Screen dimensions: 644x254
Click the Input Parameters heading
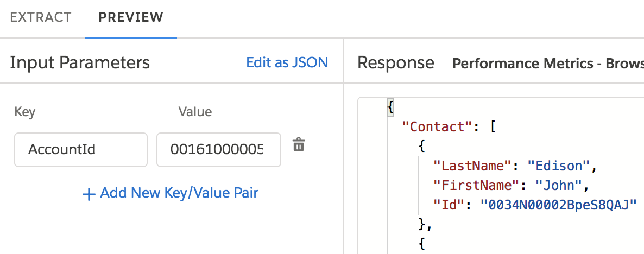coord(80,63)
